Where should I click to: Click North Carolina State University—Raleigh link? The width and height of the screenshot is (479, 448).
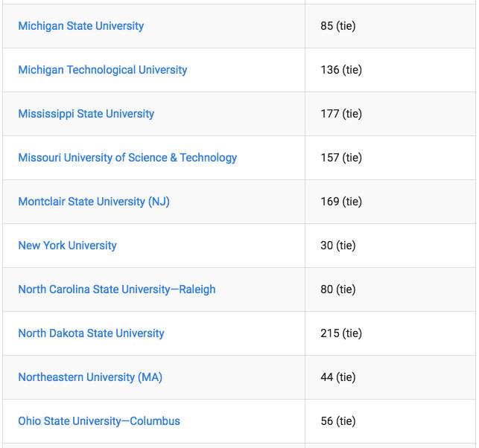116,289
